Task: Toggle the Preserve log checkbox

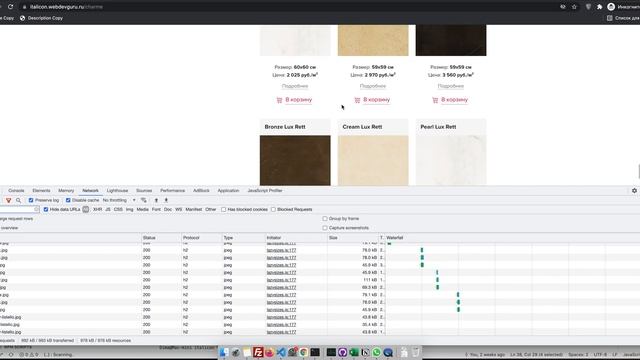Action: pos(31,200)
